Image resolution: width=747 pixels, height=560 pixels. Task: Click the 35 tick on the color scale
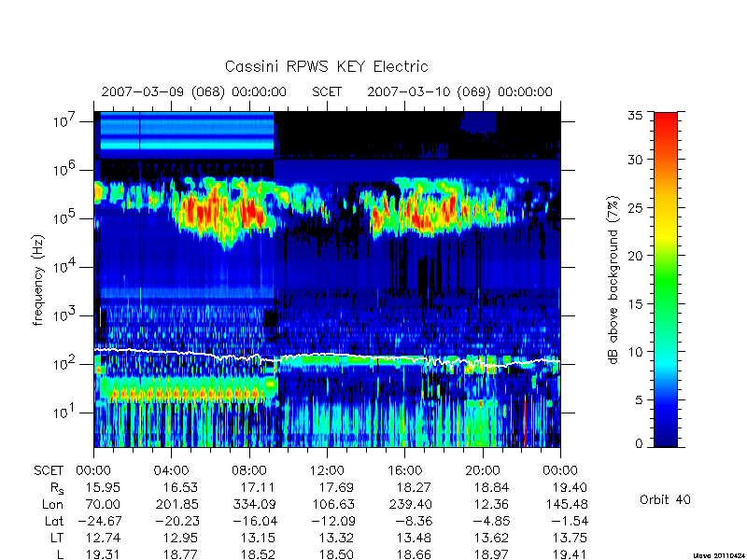click(x=635, y=116)
